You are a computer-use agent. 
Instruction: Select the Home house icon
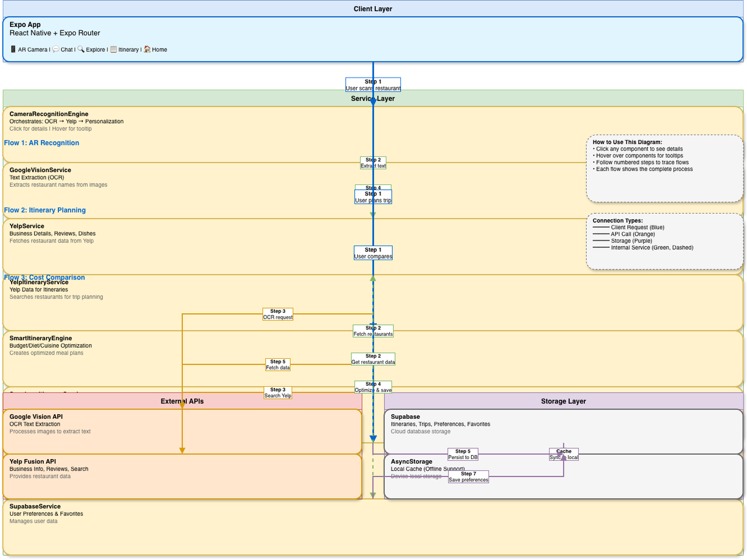coord(146,49)
